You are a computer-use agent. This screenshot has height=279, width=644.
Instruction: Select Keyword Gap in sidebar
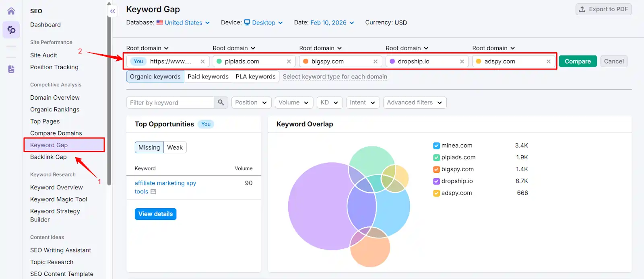64,145
